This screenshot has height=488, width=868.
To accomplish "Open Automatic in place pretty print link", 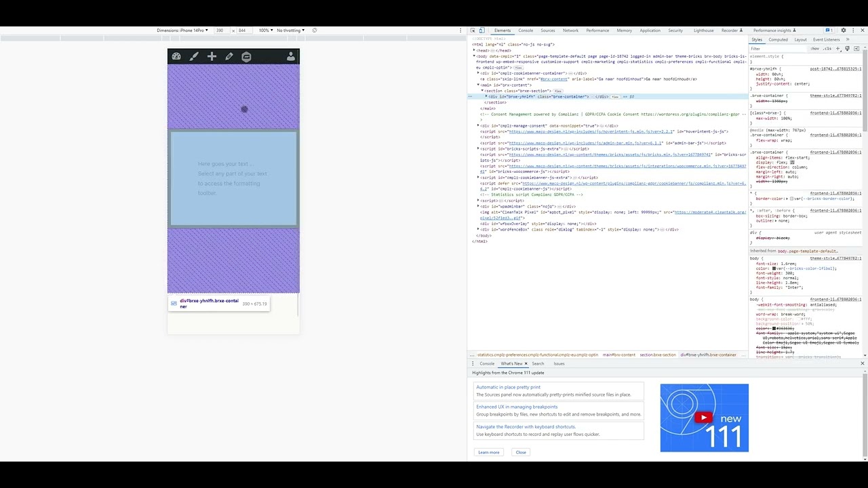I will point(509,387).
